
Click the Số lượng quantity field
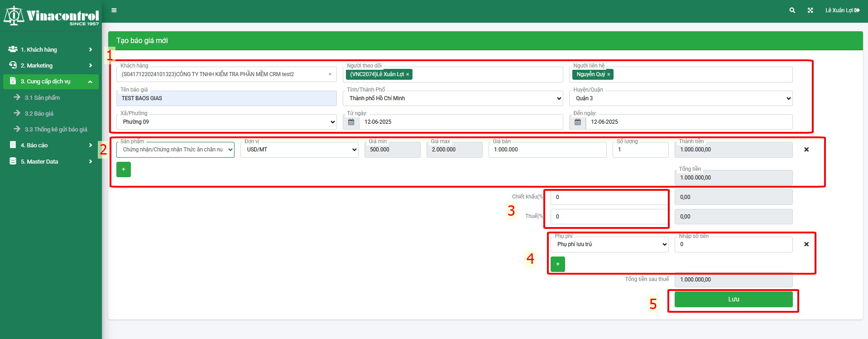coord(641,150)
